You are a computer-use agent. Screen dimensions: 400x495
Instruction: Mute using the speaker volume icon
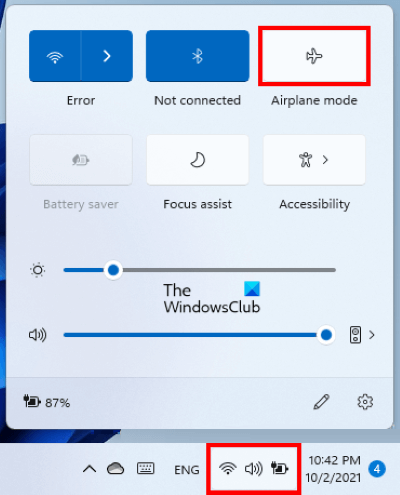(37, 335)
